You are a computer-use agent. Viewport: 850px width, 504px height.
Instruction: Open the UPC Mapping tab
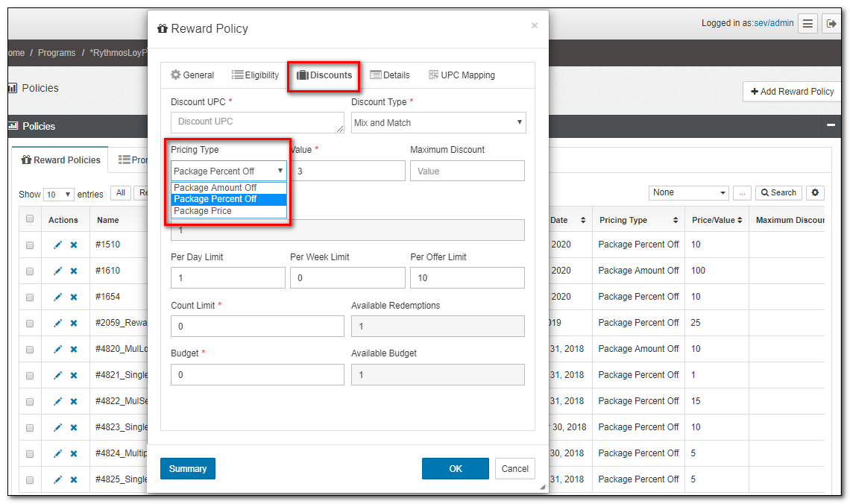coord(462,75)
